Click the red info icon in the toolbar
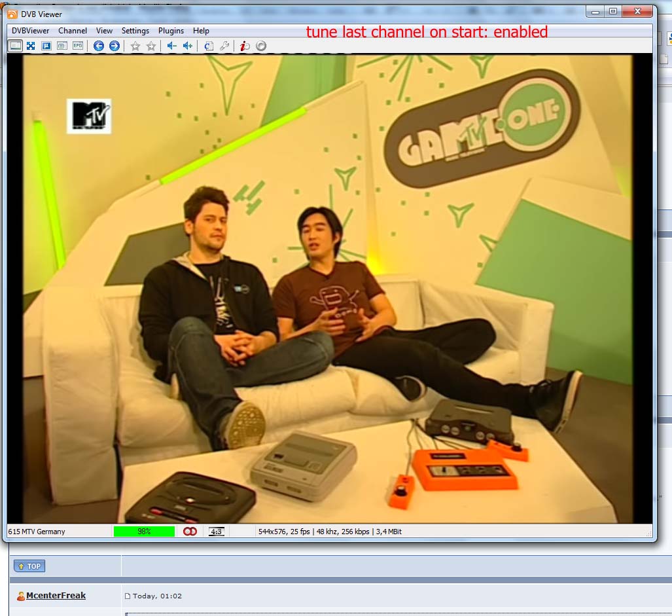The width and height of the screenshot is (672, 616). (x=244, y=46)
